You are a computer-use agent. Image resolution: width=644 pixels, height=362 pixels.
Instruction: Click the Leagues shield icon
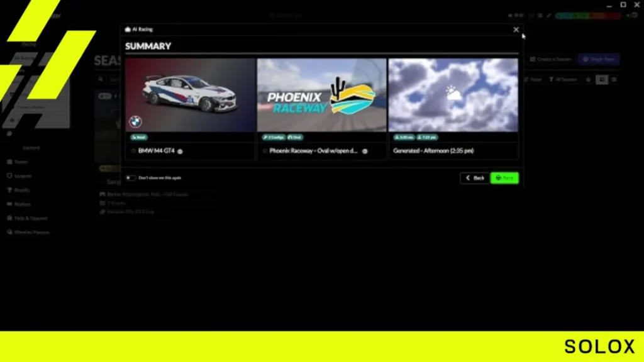[x=9, y=176]
